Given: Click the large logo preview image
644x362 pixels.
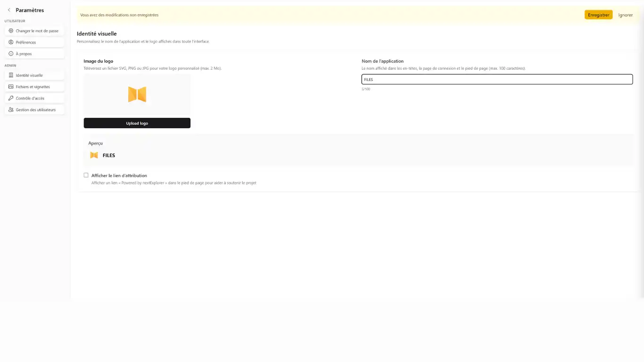Looking at the screenshot, I should click(x=137, y=94).
